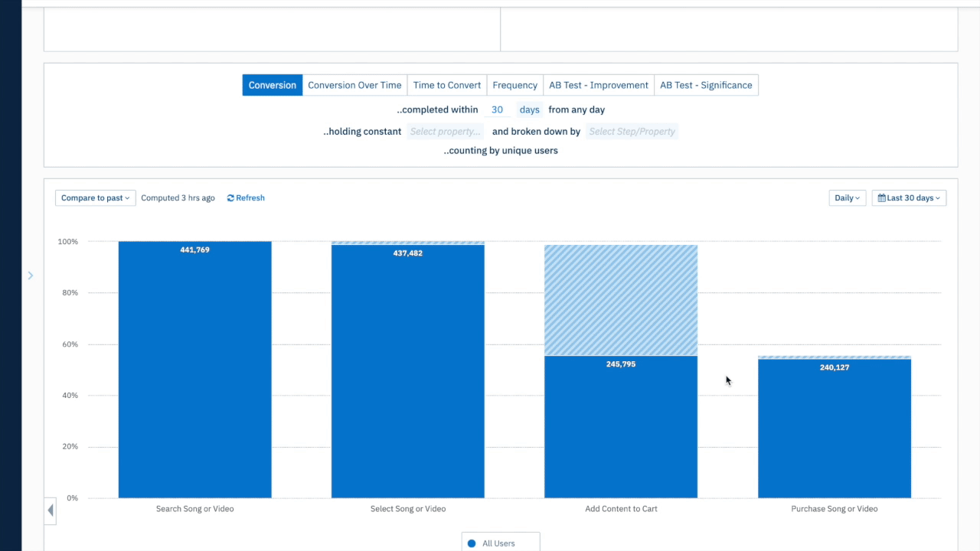Switch to the Conversion Over Time tab

coord(354,85)
